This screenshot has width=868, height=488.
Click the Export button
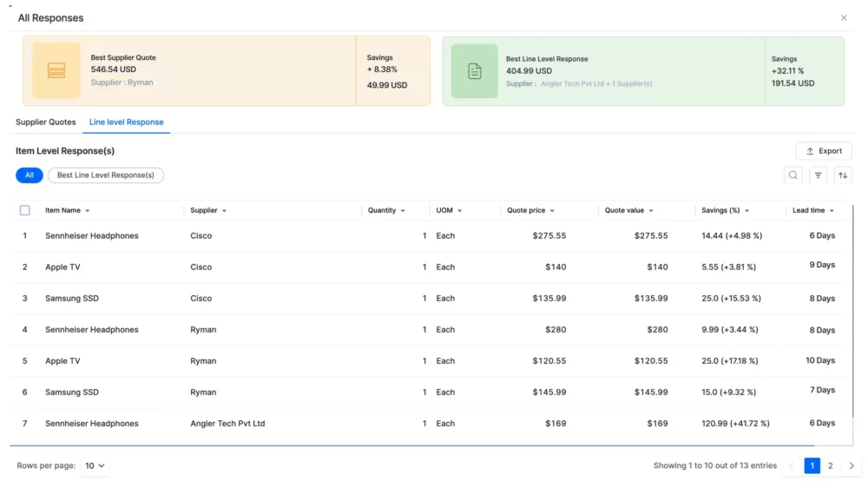(823, 151)
